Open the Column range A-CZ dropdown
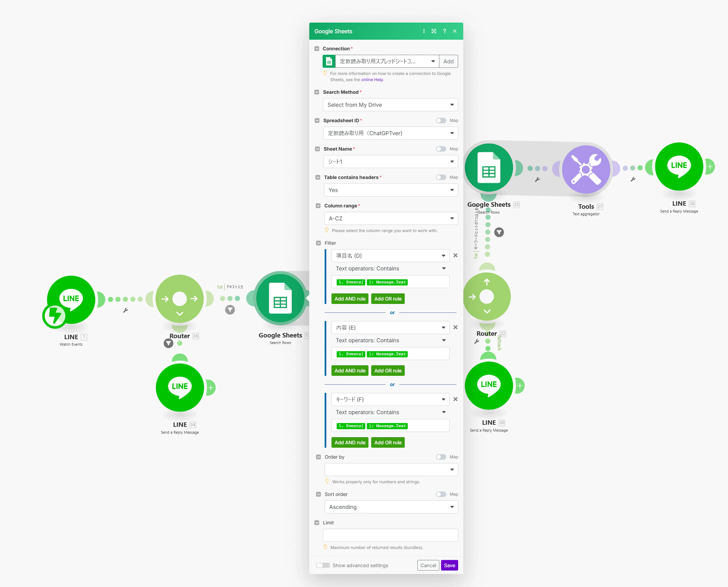Screen dimensions: 728x587 tap(391, 218)
